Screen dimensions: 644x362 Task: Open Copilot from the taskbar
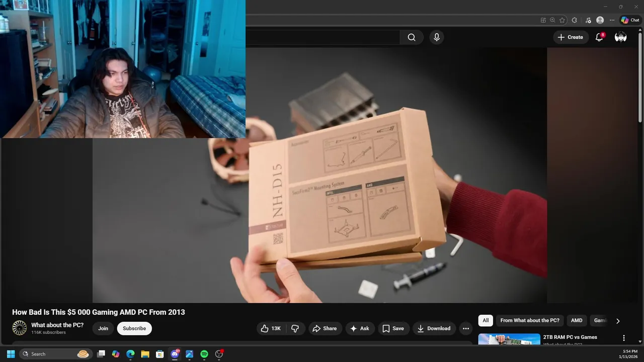coord(116,354)
